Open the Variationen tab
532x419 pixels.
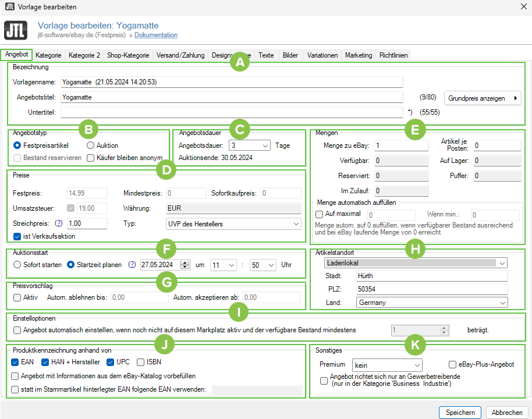click(x=322, y=55)
